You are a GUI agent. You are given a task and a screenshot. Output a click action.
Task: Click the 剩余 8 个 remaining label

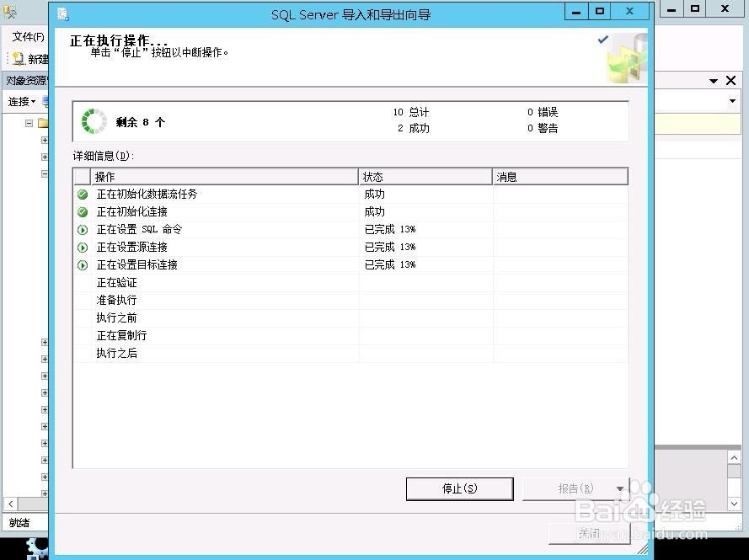tap(140, 122)
